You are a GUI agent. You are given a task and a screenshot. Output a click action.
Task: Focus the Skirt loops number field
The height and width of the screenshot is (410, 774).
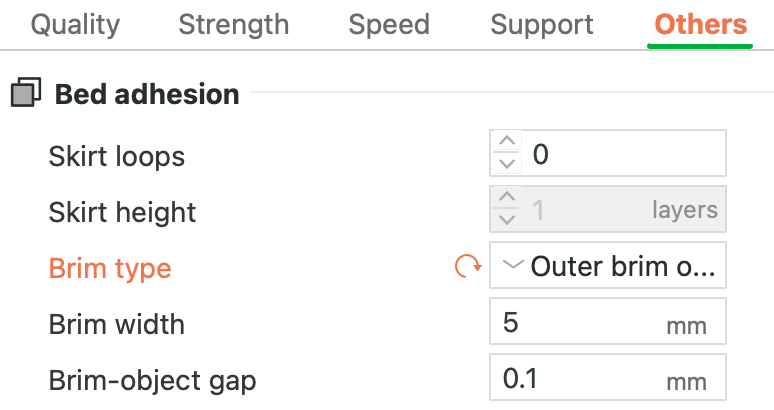(x=608, y=153)
